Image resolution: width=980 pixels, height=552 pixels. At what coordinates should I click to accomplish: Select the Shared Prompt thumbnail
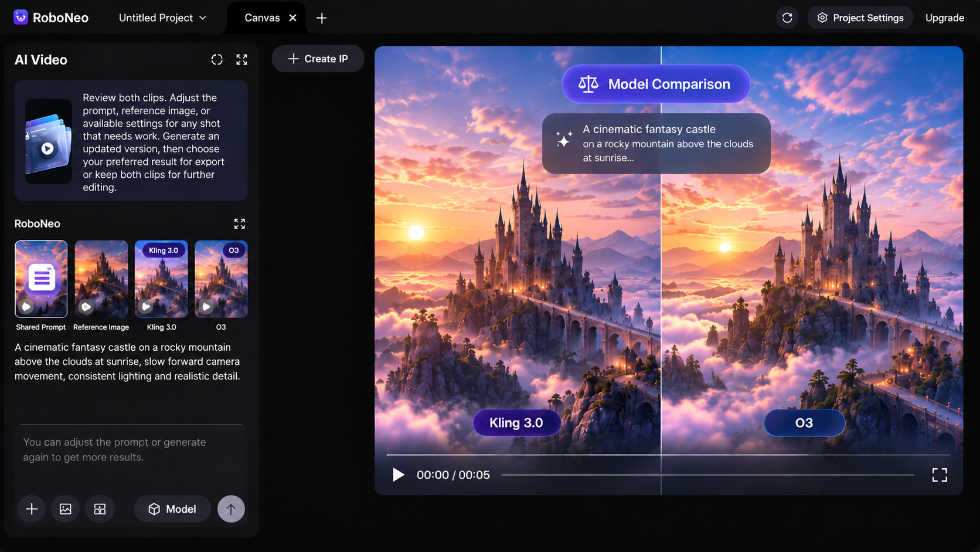pos(41,279)
